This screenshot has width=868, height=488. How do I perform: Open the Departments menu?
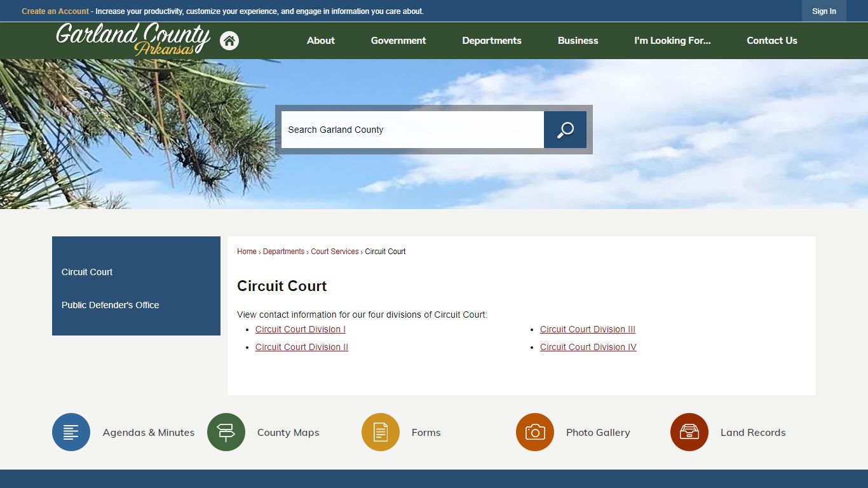492,41
